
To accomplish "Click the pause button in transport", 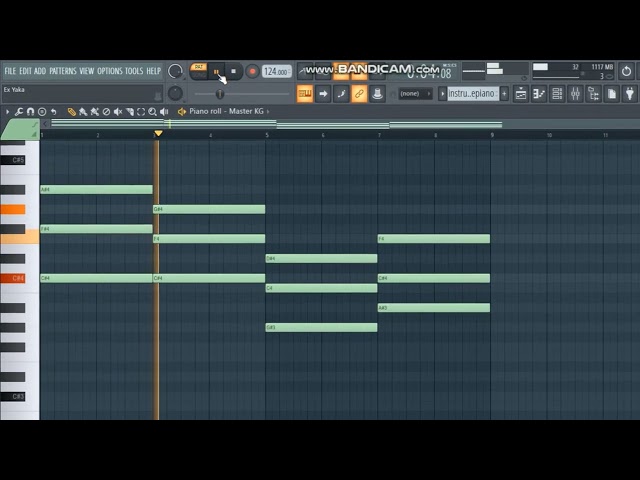I will 216,71.
